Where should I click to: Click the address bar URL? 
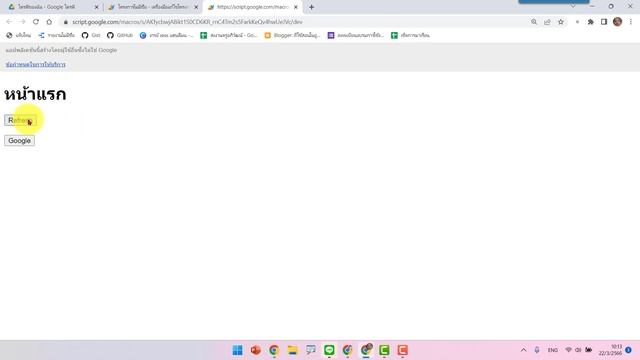187,22
